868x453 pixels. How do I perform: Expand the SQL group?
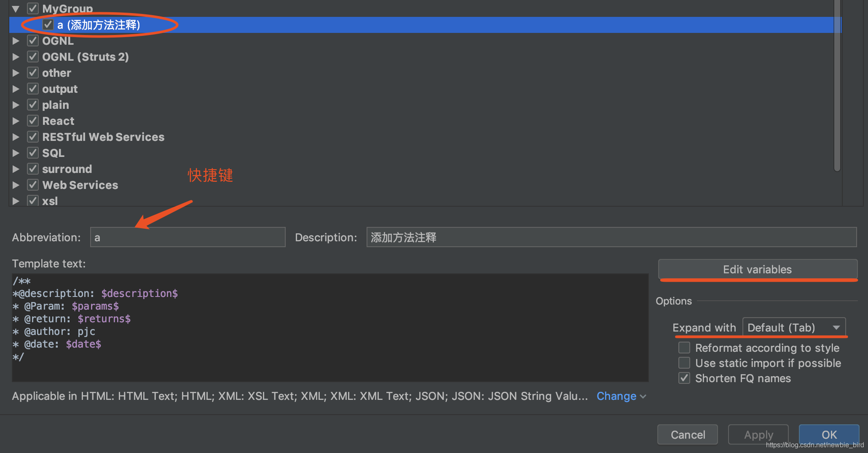[16, 153]
